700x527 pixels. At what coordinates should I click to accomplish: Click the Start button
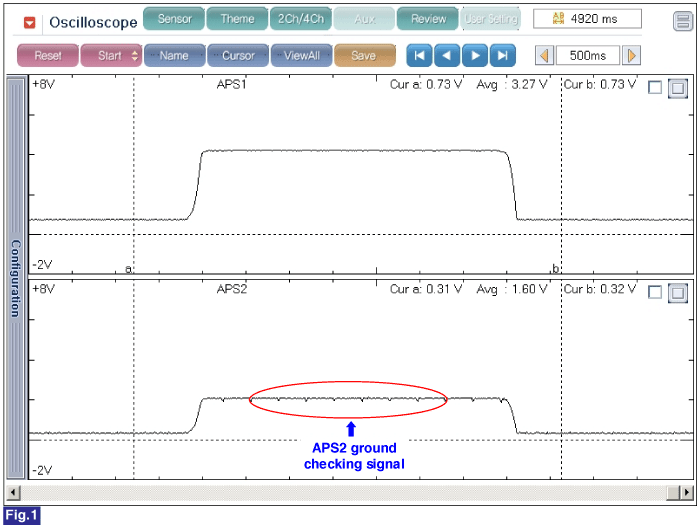pos(111,55)
